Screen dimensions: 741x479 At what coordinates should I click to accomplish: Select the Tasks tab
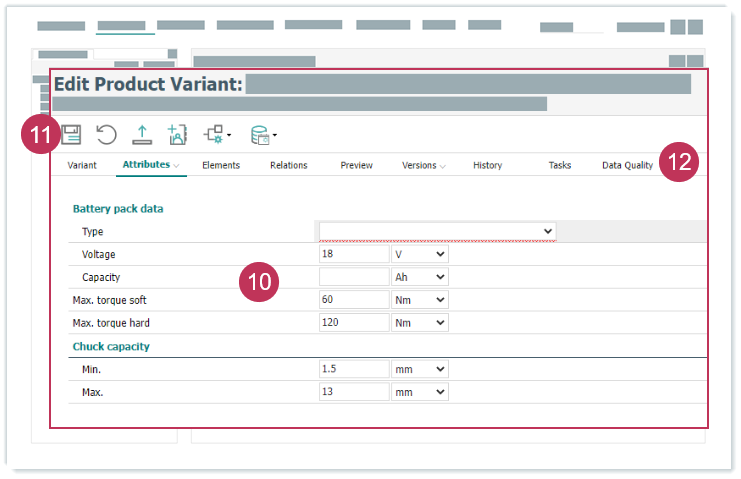pyautogui.click(x=560, y=165)
